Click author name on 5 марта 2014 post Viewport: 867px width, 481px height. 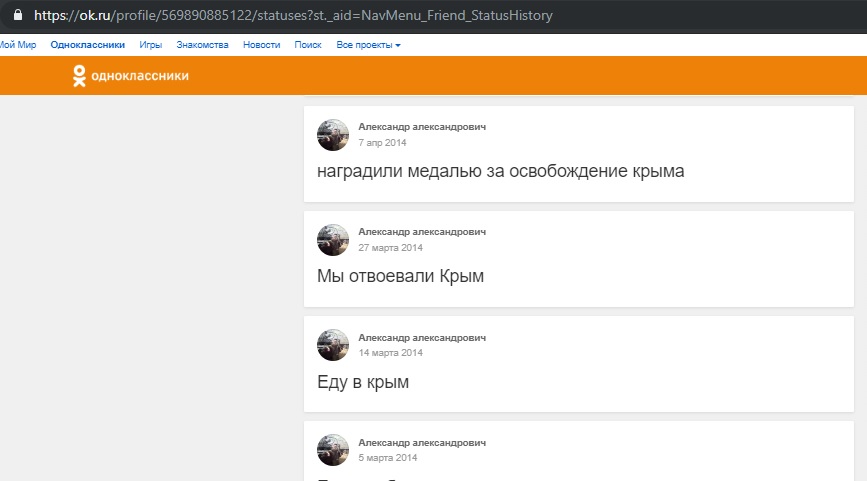pyautogui.click(x=422, y=442)
